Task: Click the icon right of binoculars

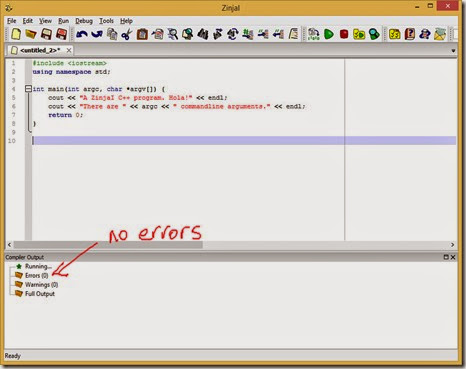Action: 218,34
